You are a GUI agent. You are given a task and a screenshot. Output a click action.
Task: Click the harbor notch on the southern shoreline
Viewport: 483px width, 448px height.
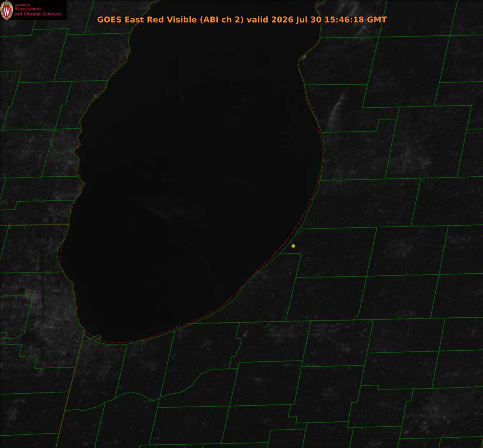click(x=98, y=338)
